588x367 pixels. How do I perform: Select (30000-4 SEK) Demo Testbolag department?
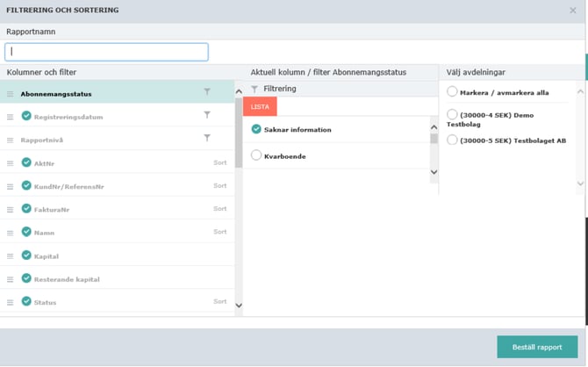coord(452,115)
